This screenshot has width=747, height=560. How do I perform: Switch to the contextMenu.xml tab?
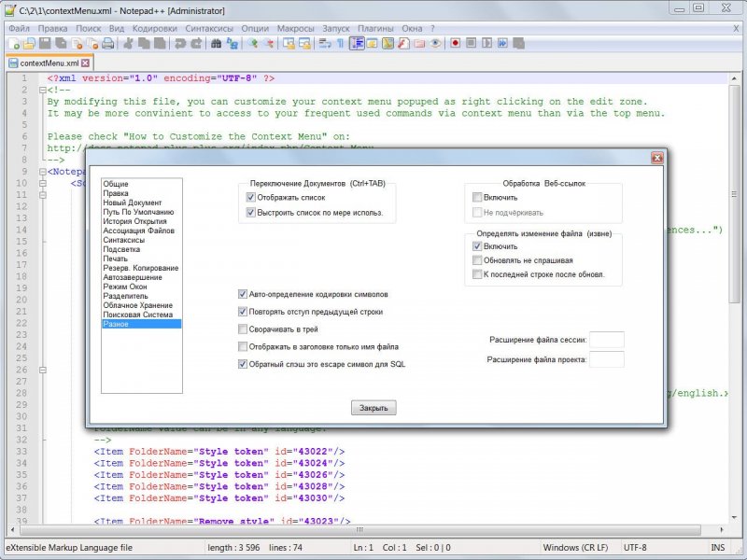[x=49, y=63]
